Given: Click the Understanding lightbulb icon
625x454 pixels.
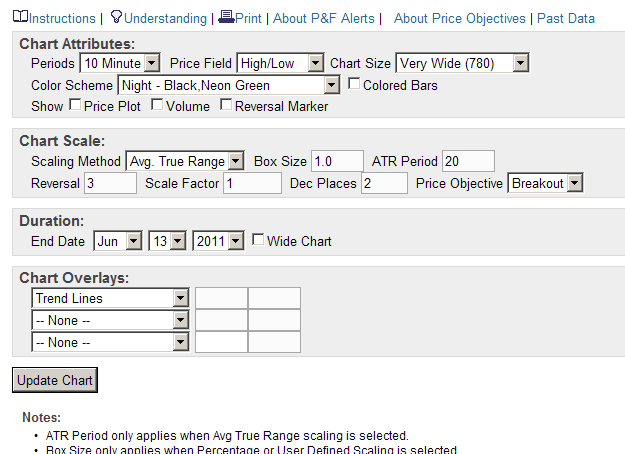Looking at the screenshot, I should point(116,18).
